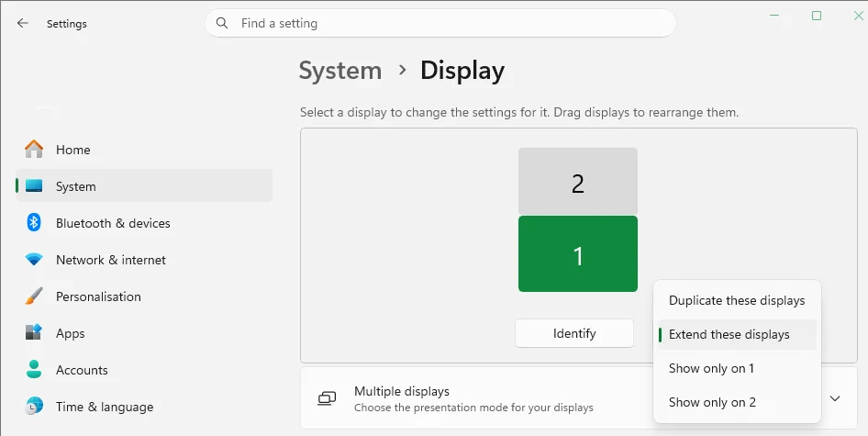
Task: Choose Show only on 1
Action: 737,368
